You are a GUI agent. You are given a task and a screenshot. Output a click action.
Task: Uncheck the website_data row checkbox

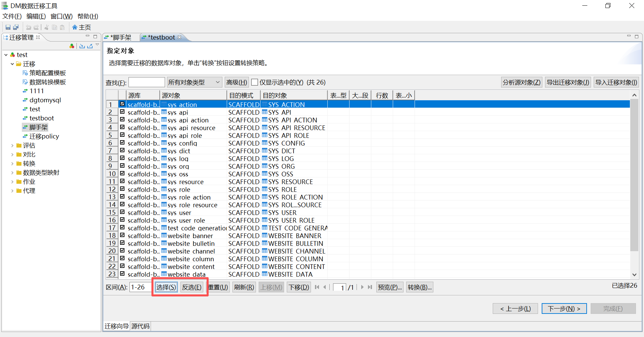(x=122, y=274)
